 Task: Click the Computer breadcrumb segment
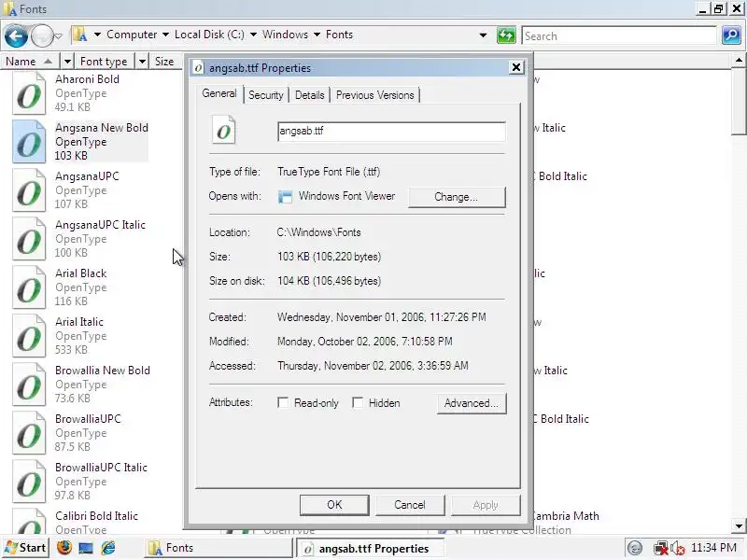click(x=132, y=35)
